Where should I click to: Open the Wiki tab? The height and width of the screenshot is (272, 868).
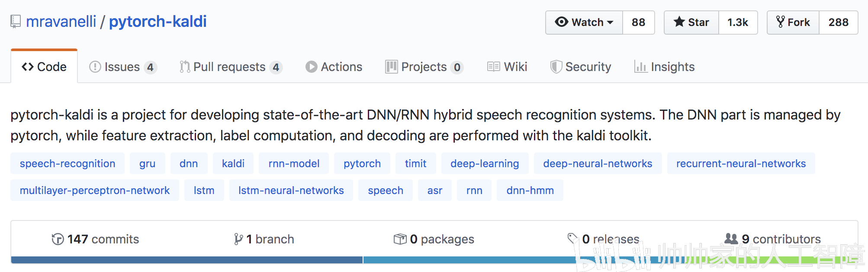click(x=507, y=67)
